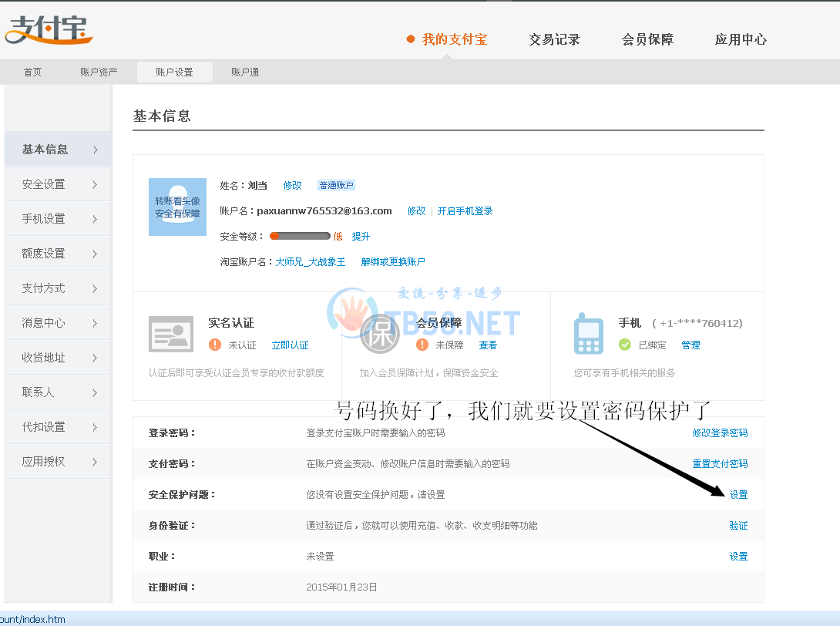Screen dimensions: 840x626
Task: Expand the 基本信息 sidebar chevron
Action: (96, 150)
